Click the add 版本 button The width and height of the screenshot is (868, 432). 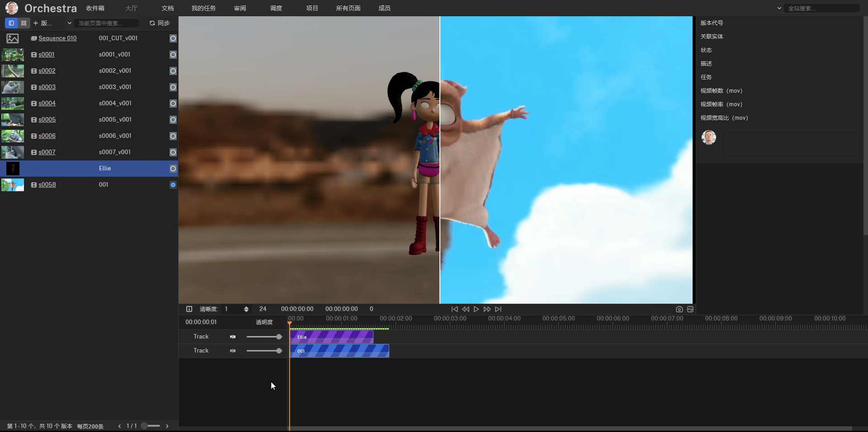(x=42, y=23)
